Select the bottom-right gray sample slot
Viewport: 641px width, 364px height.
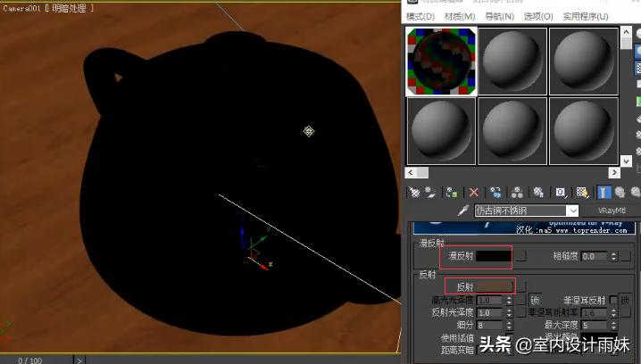583,131
